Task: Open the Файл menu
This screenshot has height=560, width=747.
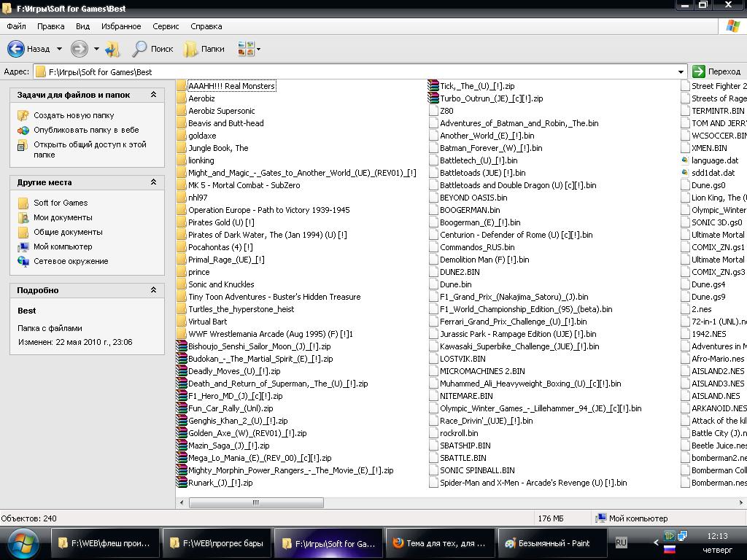Action: (16, 26)
